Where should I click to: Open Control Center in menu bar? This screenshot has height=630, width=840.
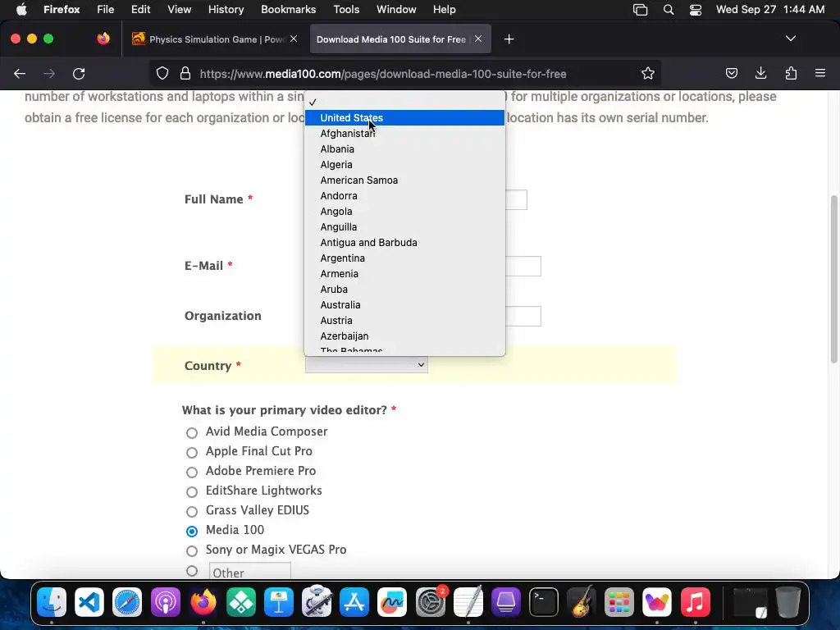696,9
